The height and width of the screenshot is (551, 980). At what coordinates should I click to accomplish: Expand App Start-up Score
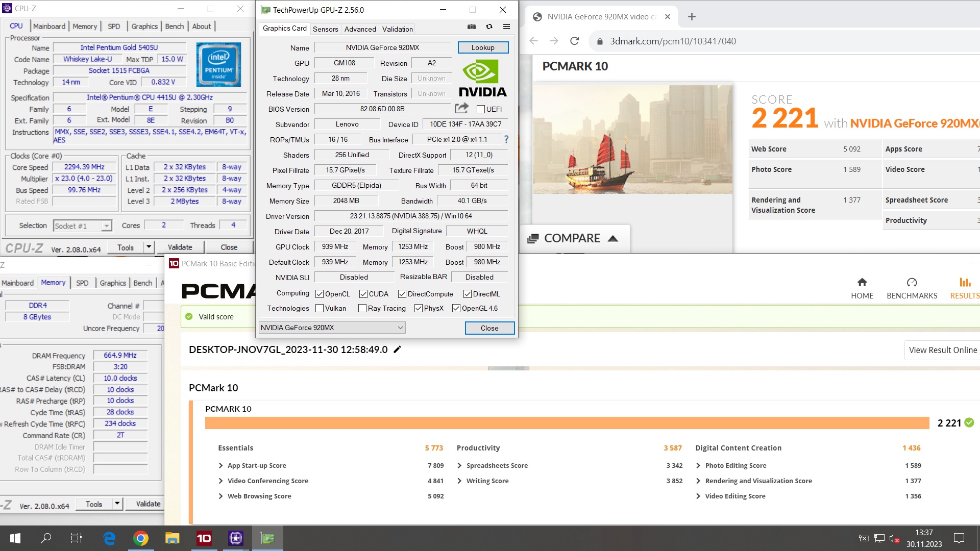(220, 465)
